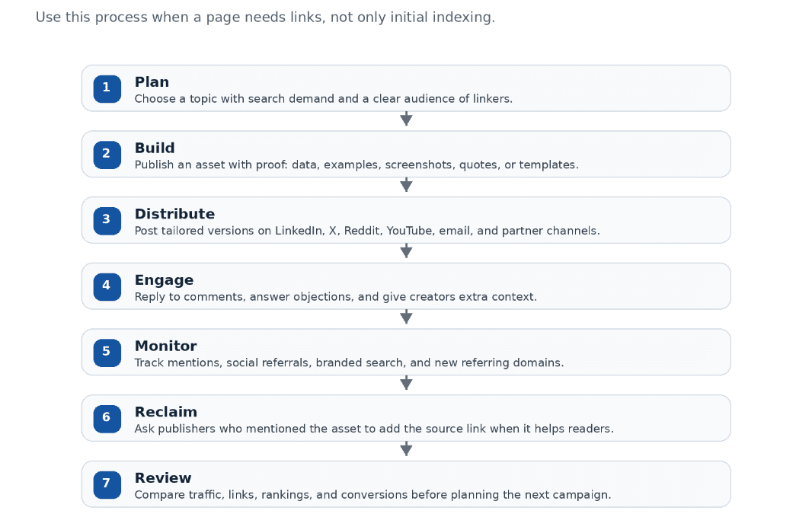The width and height of the screenshot is (812, 514).
Task: Select the Reclaim step description text
Action: click(374, 429)
